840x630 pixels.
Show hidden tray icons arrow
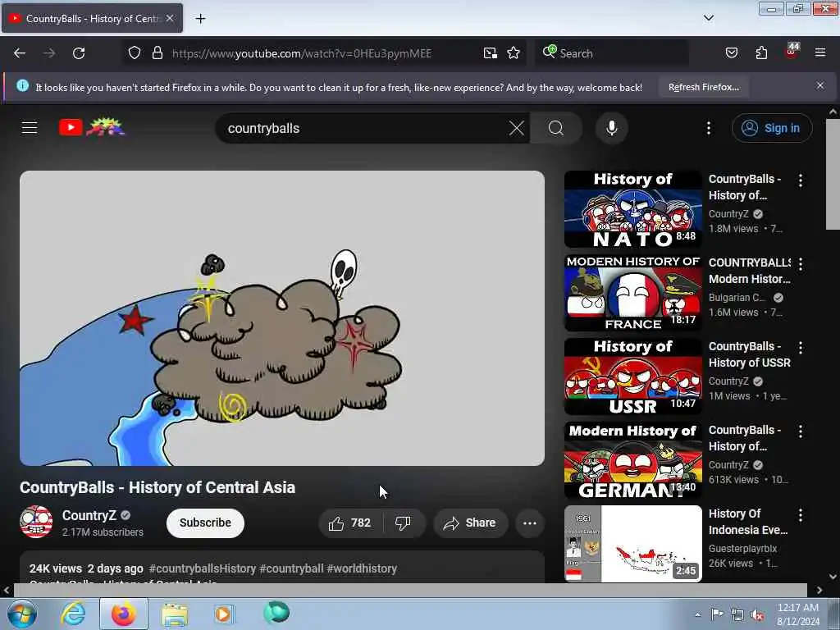pos(697,614)
